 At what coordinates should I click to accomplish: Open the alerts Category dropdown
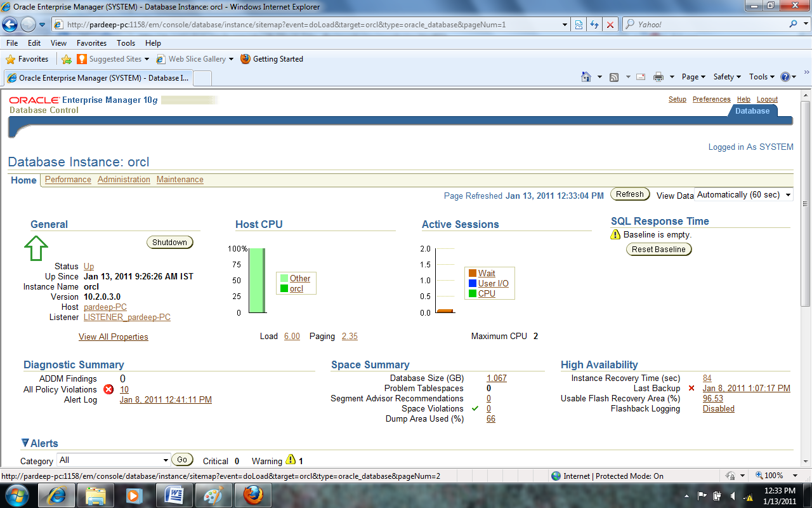coord(113,460)
